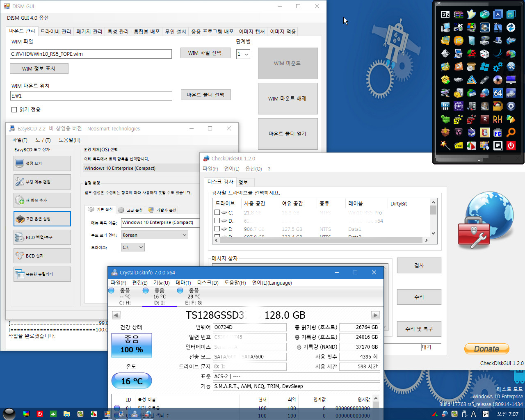Open WinRAR from the launcher panel
Viewport: 525px width, 420px height.
click(x=458, y=14)
